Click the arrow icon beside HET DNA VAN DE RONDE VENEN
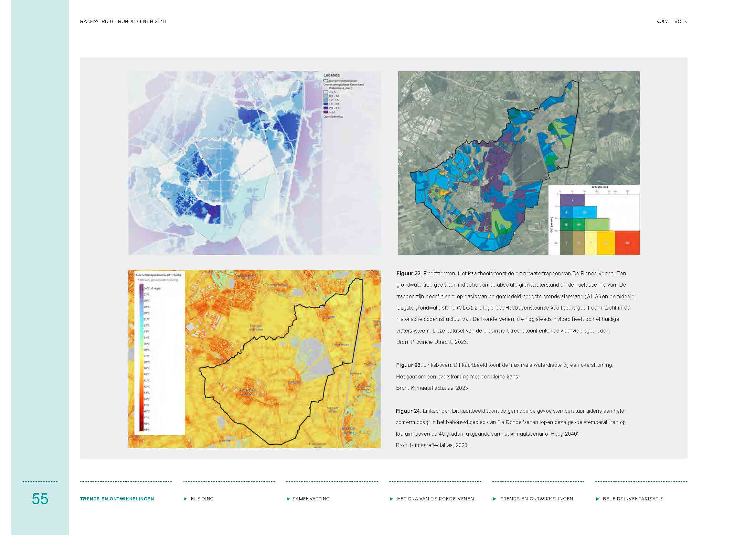Screen dimensions: 756x535 [392, 499]
